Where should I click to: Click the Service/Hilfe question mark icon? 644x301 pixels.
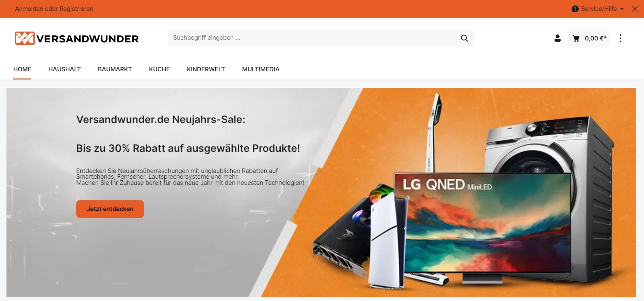coord(575,9)
